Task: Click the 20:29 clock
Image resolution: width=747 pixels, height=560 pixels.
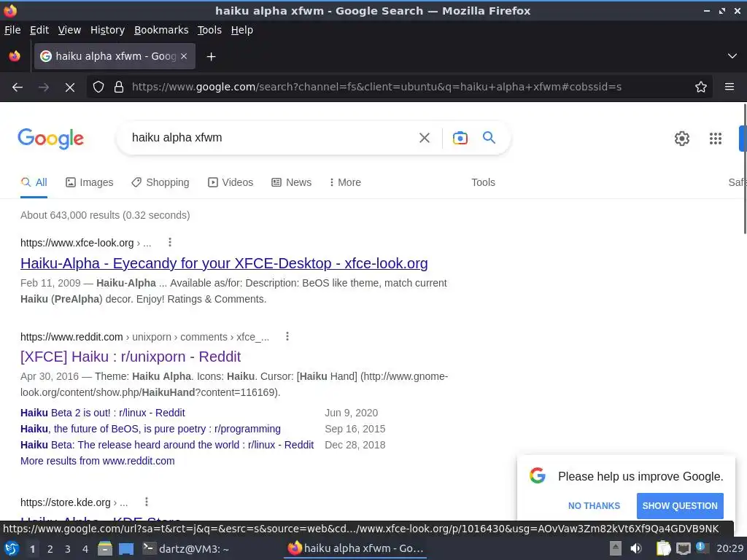Action: point(729,548)
